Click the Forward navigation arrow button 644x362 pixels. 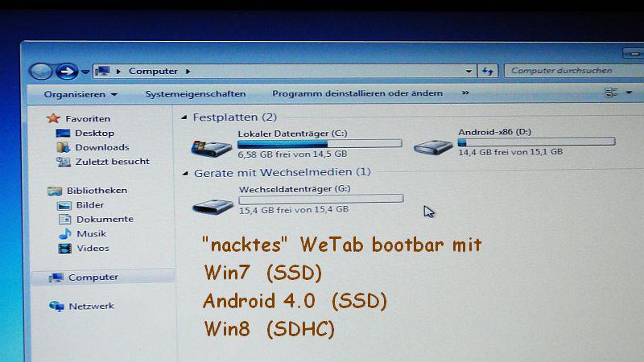(x=67, y=72)
